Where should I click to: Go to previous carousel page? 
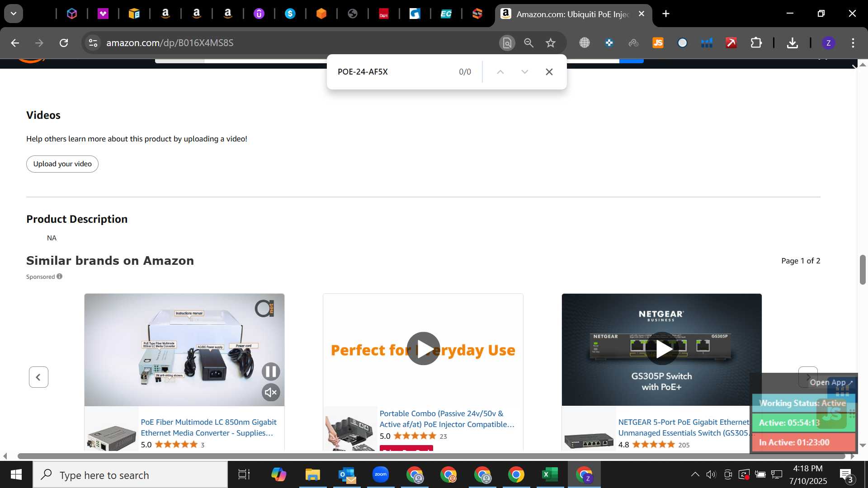coord(38,377)
